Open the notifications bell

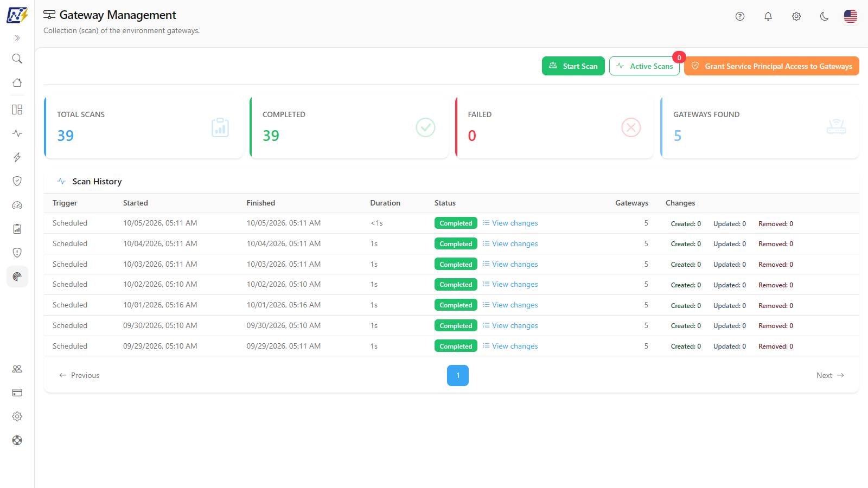coord(768,16)
